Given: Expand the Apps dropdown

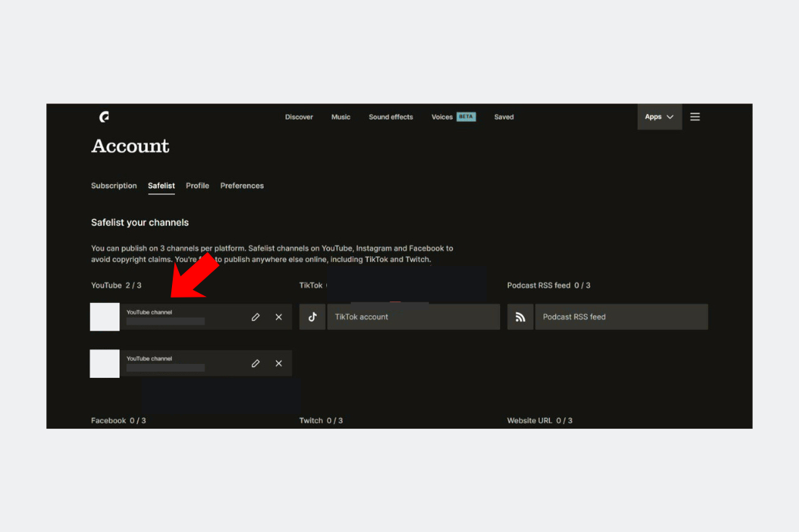Looking at the screenshot, I should tap(659, 117).
